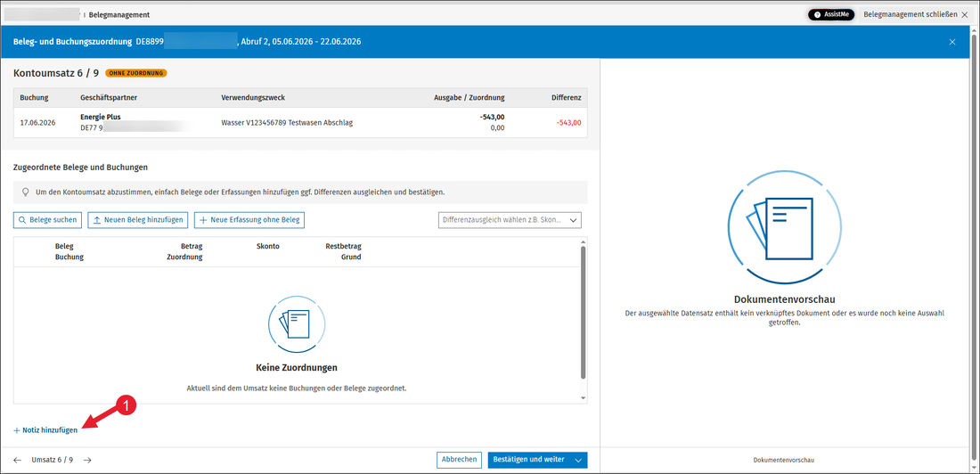Click Neue Erfassung ohne Beleg button
The image size is (980, 474).
click(249, 219)
